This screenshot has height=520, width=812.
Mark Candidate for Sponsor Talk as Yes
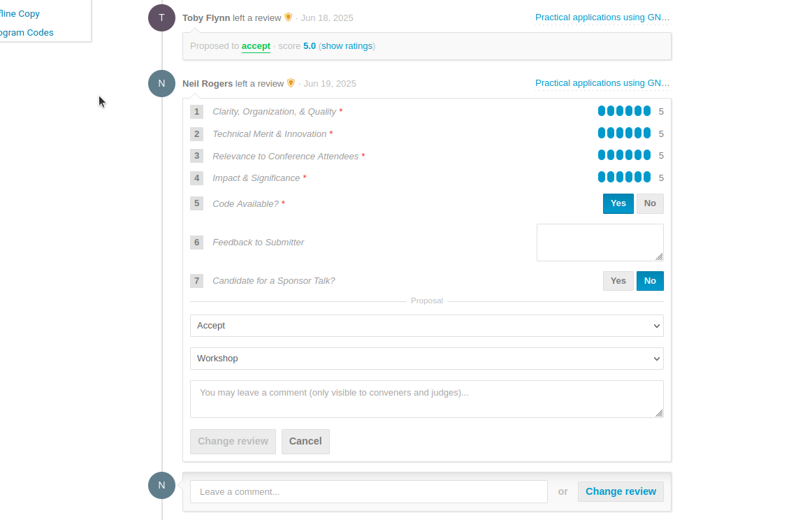pyautogui.click(x=618, y=281)
